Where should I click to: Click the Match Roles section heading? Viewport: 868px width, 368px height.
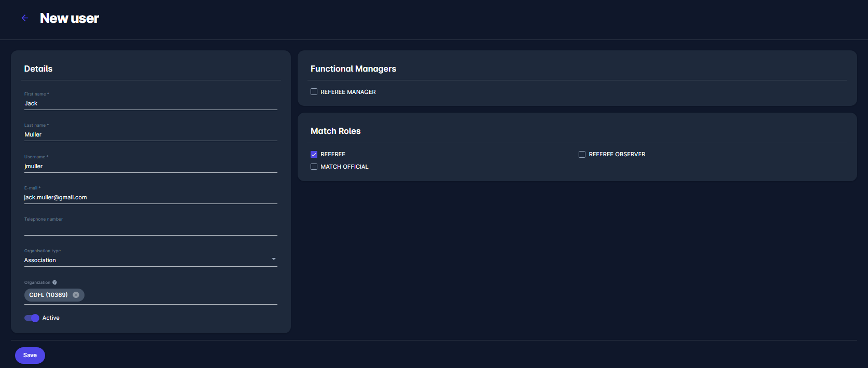coord(335,131)
